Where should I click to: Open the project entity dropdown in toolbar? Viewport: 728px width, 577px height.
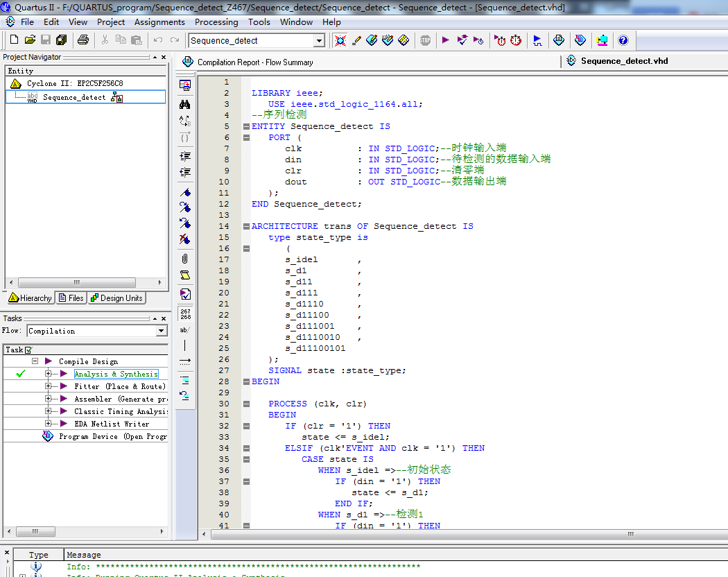pos(319,41)
